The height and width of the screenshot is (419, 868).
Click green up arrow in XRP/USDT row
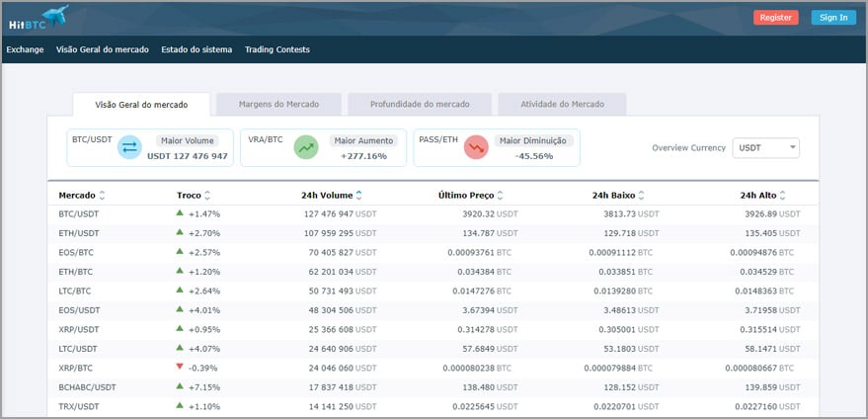(x=180, y=328)
